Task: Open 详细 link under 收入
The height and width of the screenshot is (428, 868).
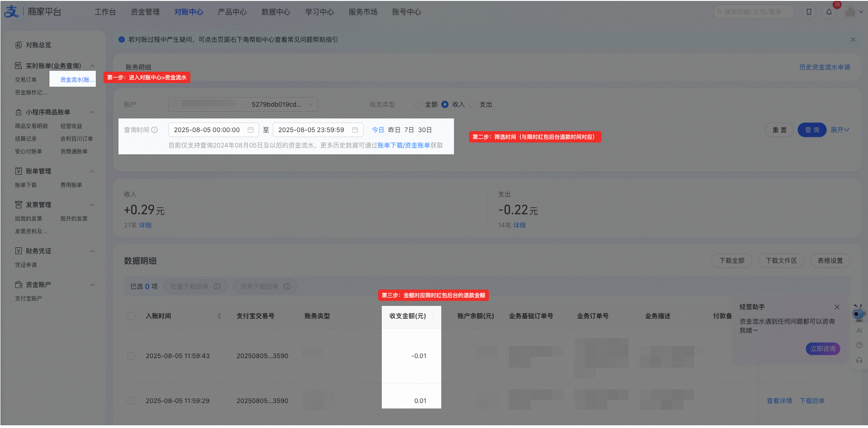Action: 145,225
